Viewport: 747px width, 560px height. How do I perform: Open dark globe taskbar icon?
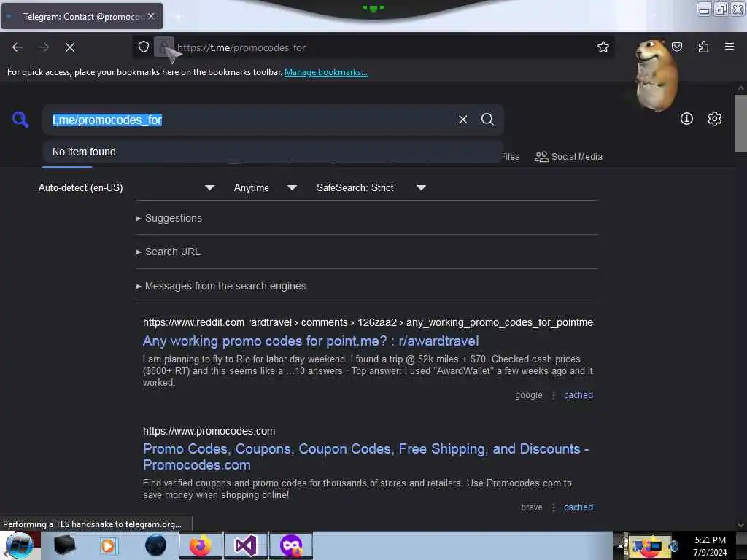coord(155,545)
